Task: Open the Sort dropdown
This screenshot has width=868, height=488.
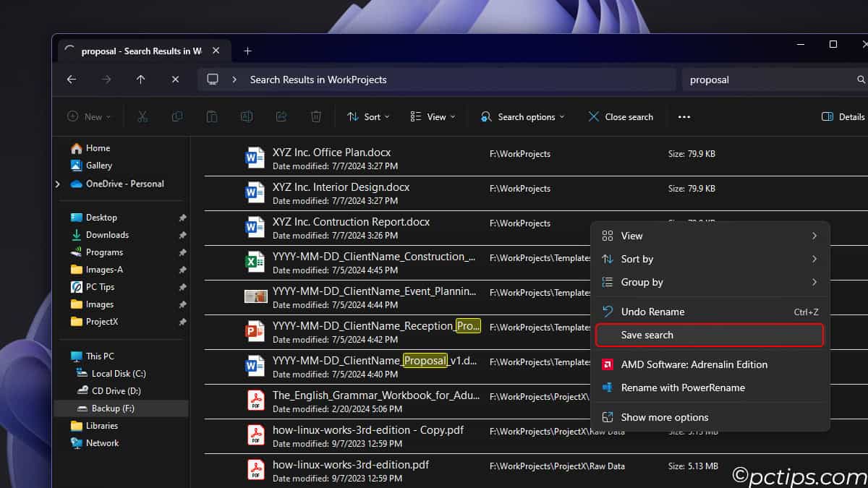Action: click(x=368, y=116)
